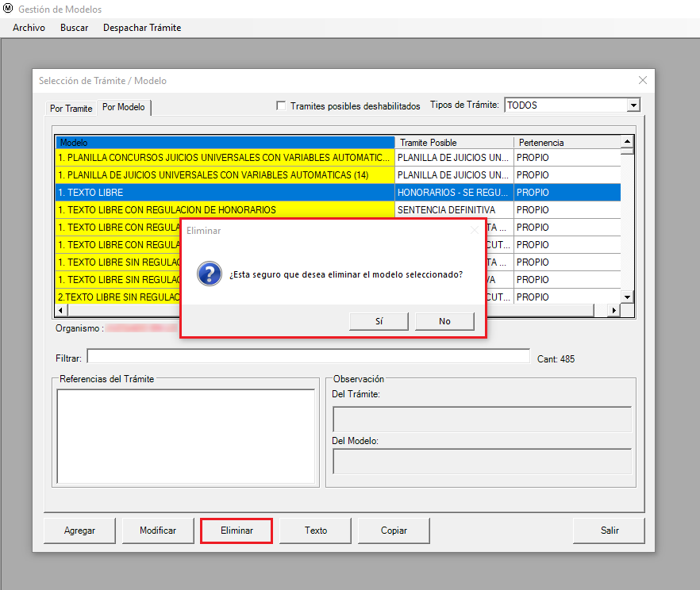The width and height of the screenshot is (700, 590).
Task: Click the model list scroll right arrow
Action: (614, 310)
